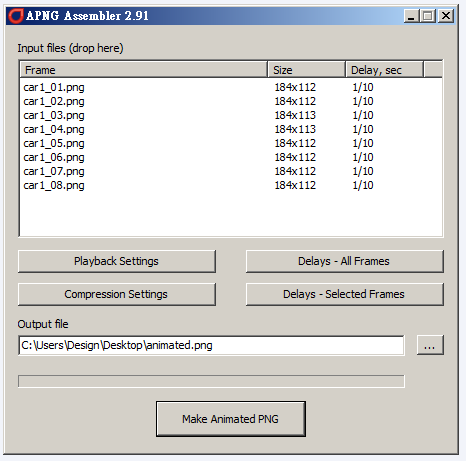Select car1_06.png in the frame list

coord(54,157)
